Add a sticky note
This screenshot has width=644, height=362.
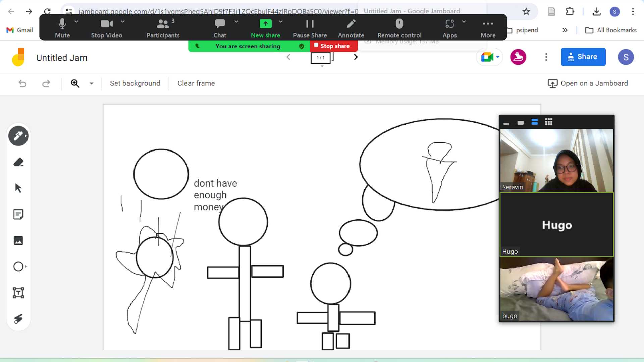click(18, 214)
